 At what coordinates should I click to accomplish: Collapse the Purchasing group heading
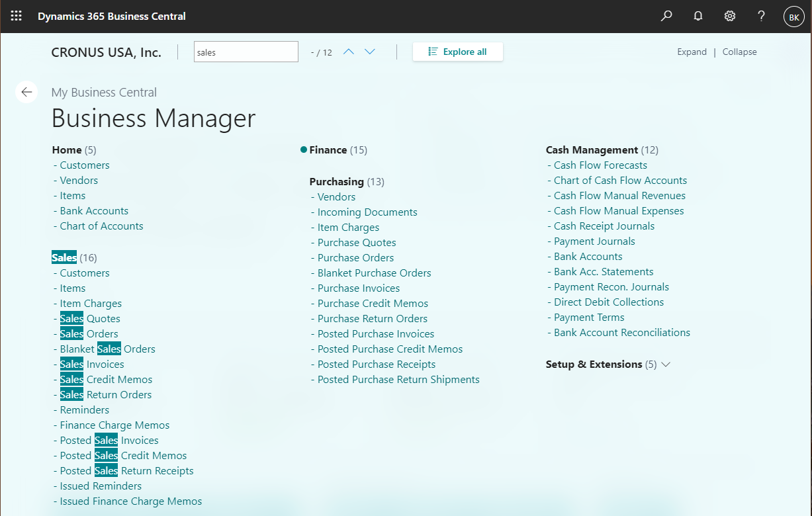pos(337,182)
